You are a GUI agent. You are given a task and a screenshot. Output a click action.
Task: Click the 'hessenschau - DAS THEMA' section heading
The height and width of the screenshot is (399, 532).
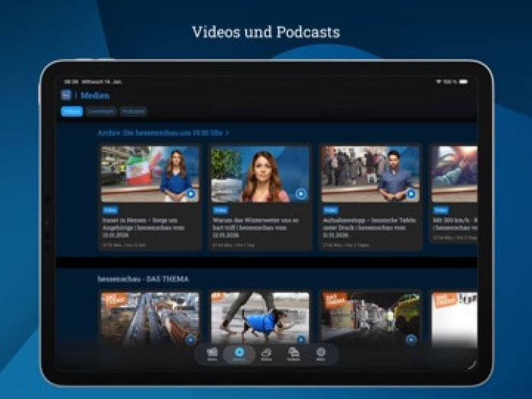(143, 279)
